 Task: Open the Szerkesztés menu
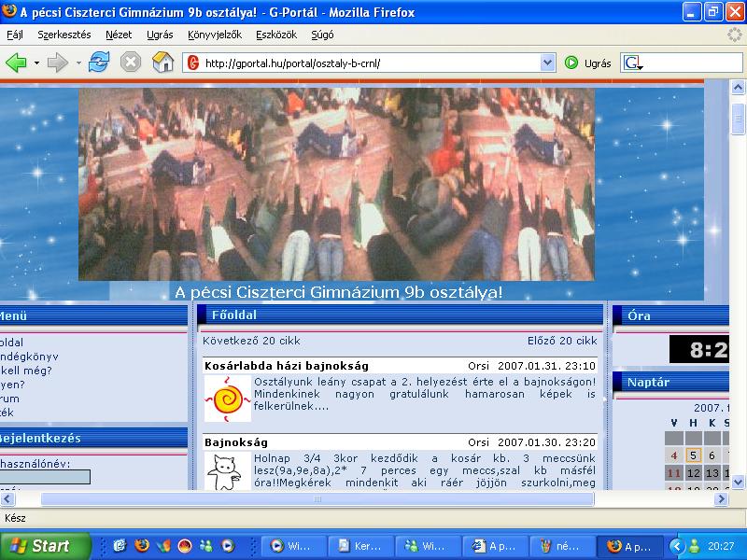click(x=64, y=35)
